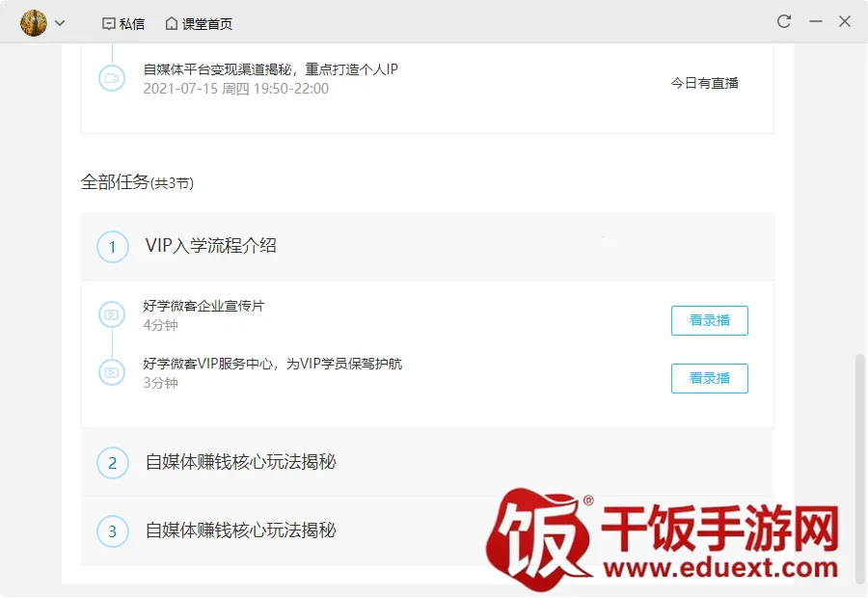Click the live camera icon for 自媒体平台 lesson
Screen dimensions: 868x598
click(x=112, y=78)
